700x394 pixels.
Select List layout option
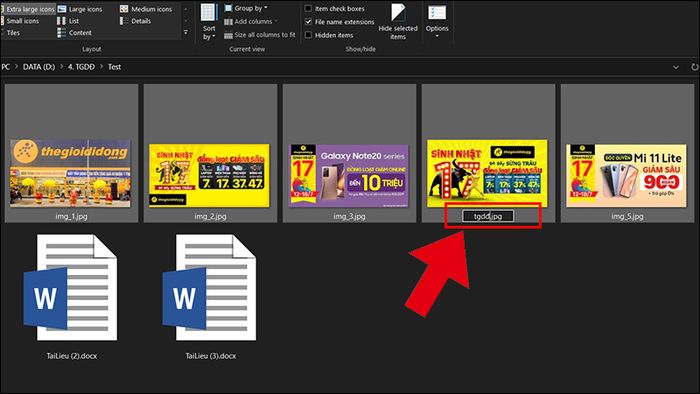click(68, 21)
